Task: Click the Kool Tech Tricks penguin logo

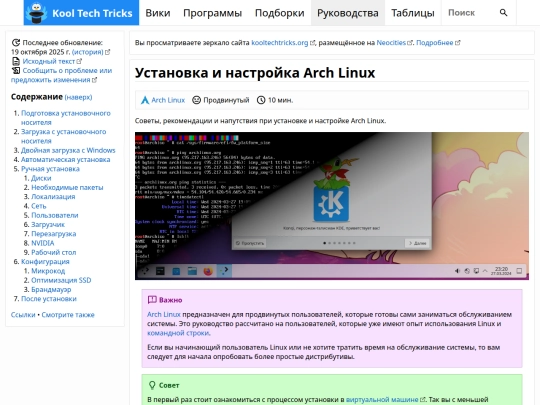Action: [38, 13]
